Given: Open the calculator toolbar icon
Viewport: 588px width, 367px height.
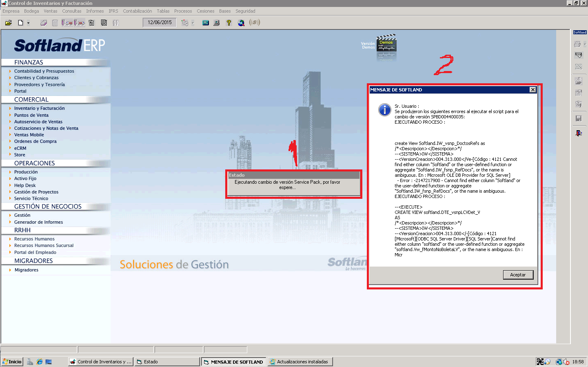Looking at the screenshot, I should coord(206,23).
